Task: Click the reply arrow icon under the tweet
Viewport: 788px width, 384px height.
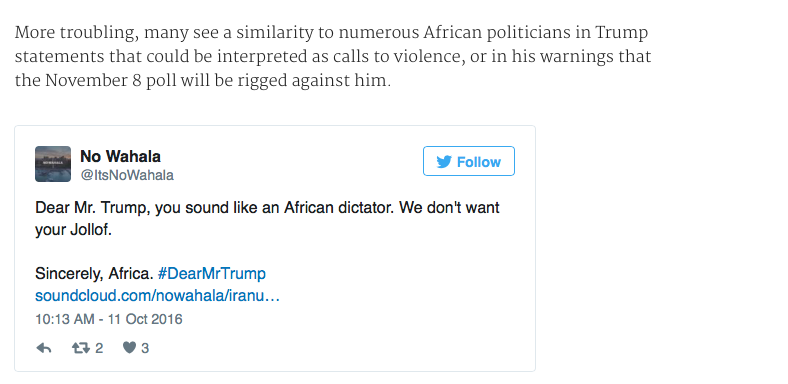Action: pos(44,348)
